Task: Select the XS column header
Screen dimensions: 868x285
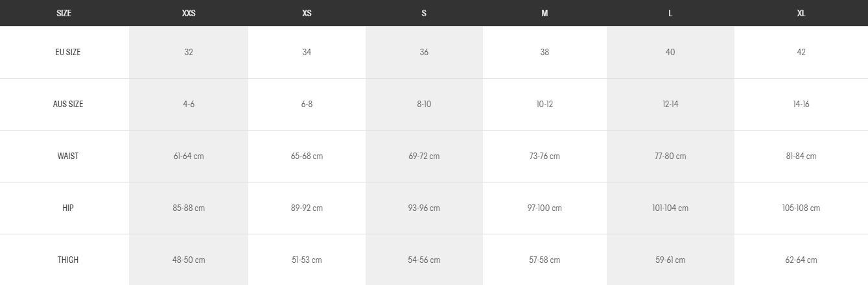Action: coord(307,13)
